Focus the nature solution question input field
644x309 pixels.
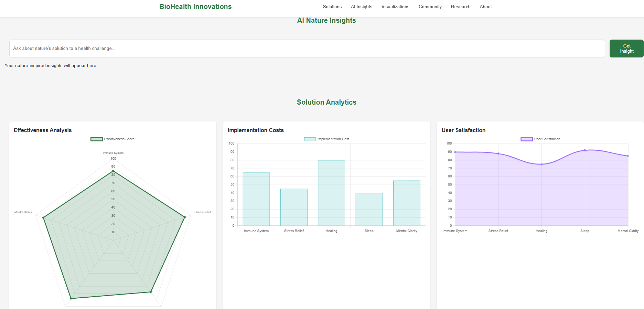(307, 49)
